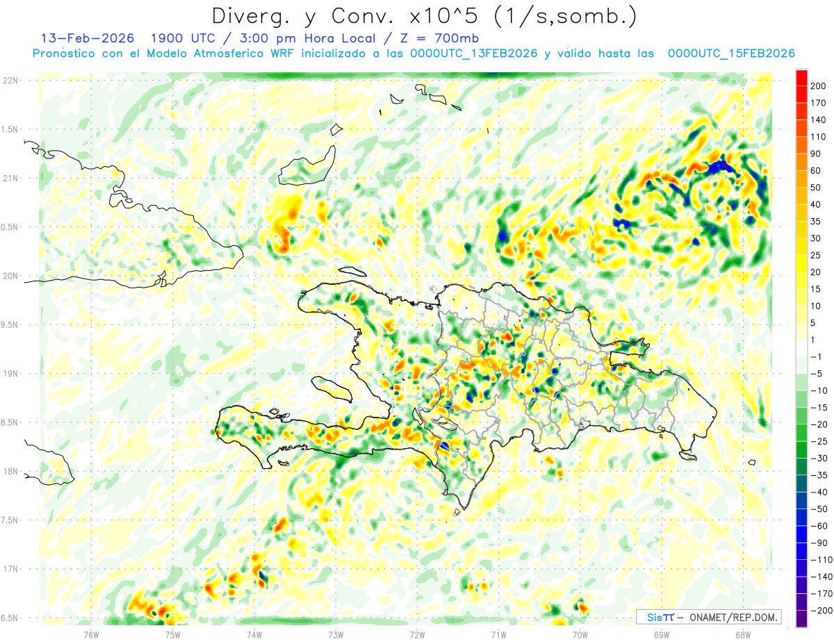This screenshot has height=644, width=834.
Task: Click the legend value '90'
Action: 817,154
